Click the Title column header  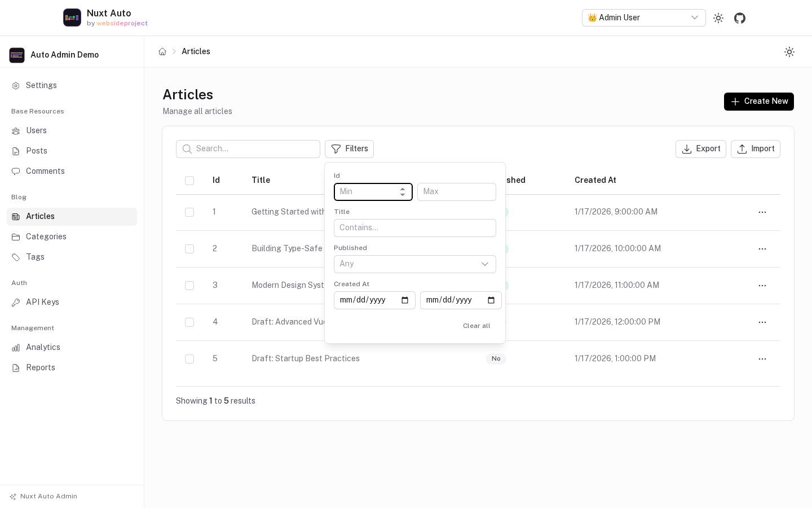(261, 180)
